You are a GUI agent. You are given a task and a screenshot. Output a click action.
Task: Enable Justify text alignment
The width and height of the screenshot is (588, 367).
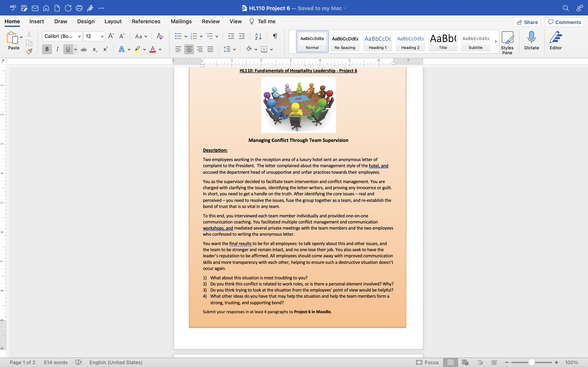click(210, 50)
